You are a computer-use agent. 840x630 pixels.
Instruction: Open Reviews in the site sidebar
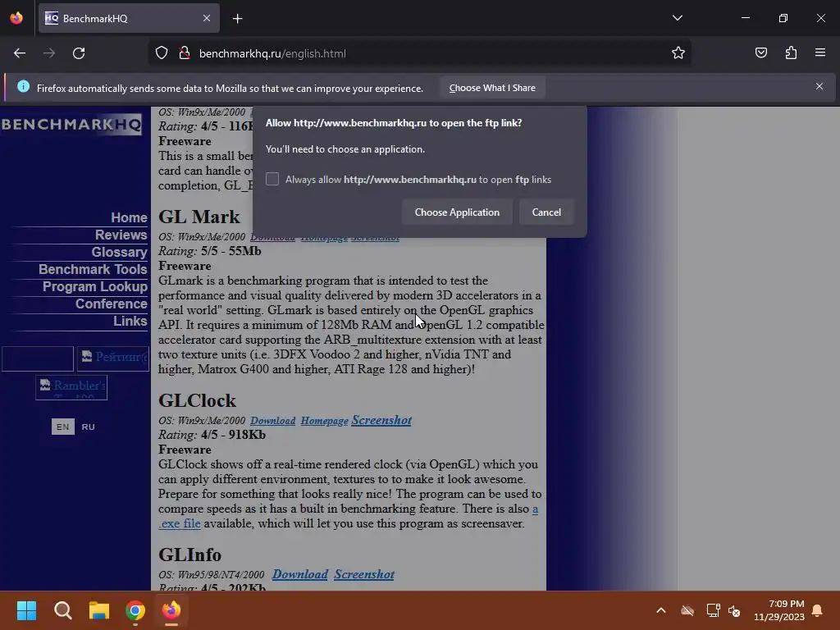pos(121,235)
